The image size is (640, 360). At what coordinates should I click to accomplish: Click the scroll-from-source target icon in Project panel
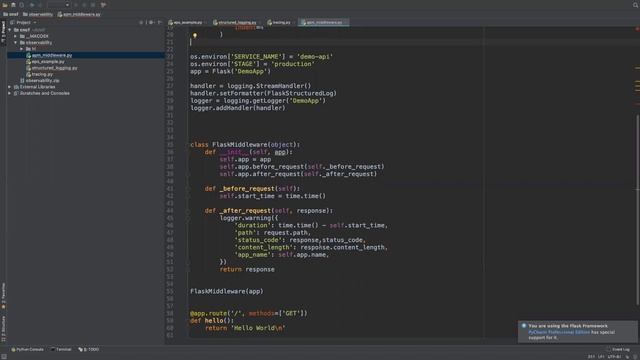[x=141, y=22]
